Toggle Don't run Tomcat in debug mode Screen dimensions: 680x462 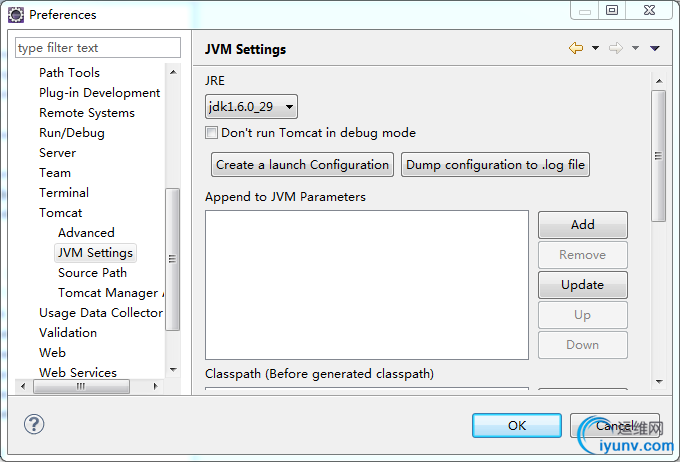211,133
